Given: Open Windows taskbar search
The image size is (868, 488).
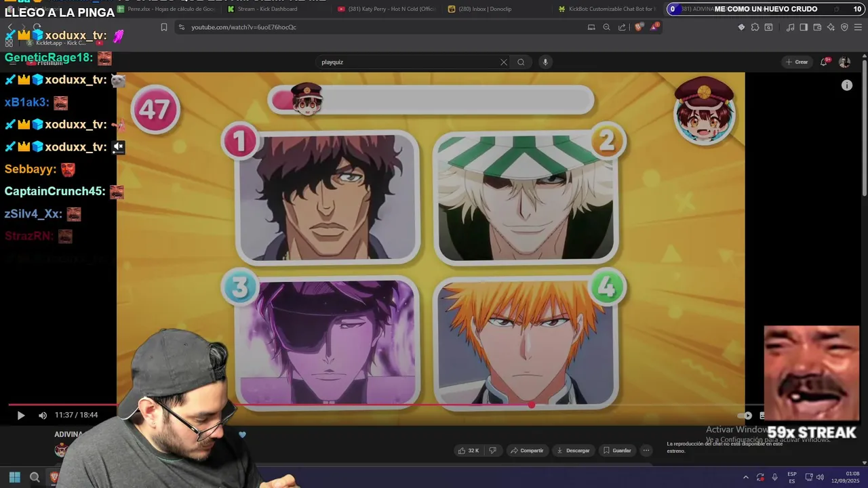Looking at the screenshot, I should 35,477.
